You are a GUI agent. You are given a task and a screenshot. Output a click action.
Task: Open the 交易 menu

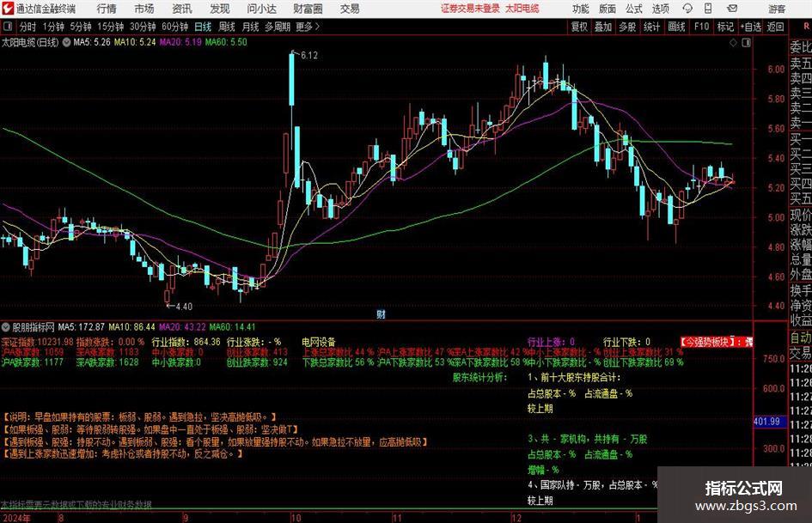[350, 9]
